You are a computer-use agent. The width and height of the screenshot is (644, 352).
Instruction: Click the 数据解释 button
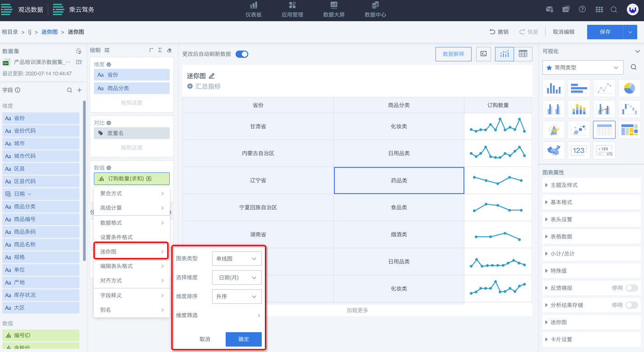click(x=453, y=54)
